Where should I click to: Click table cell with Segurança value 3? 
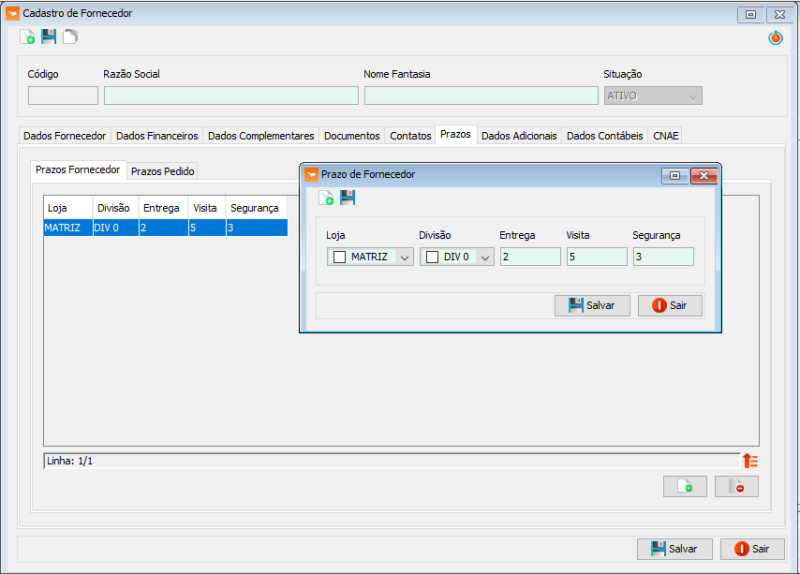tap(257, 228)
